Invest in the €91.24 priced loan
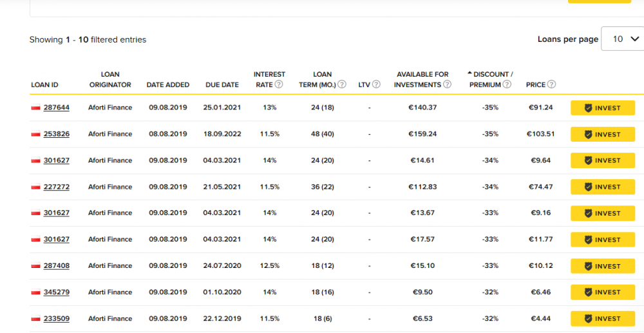The image size is (644, 333). (x=602, y=108)
